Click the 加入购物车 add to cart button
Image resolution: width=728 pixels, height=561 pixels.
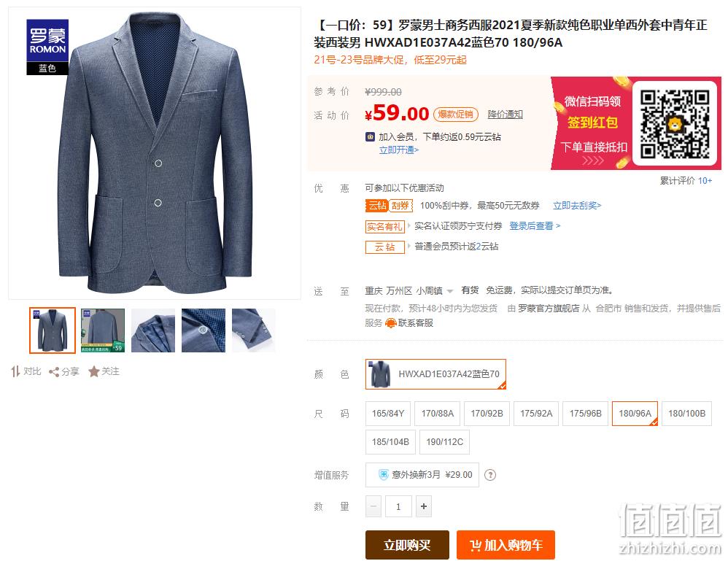[x=506, y=545]
